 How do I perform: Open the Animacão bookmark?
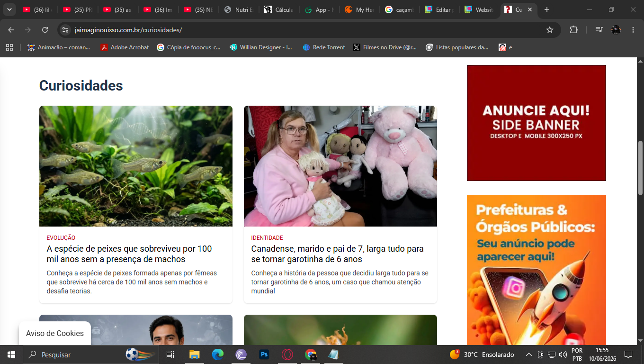[x=59, y=47]
